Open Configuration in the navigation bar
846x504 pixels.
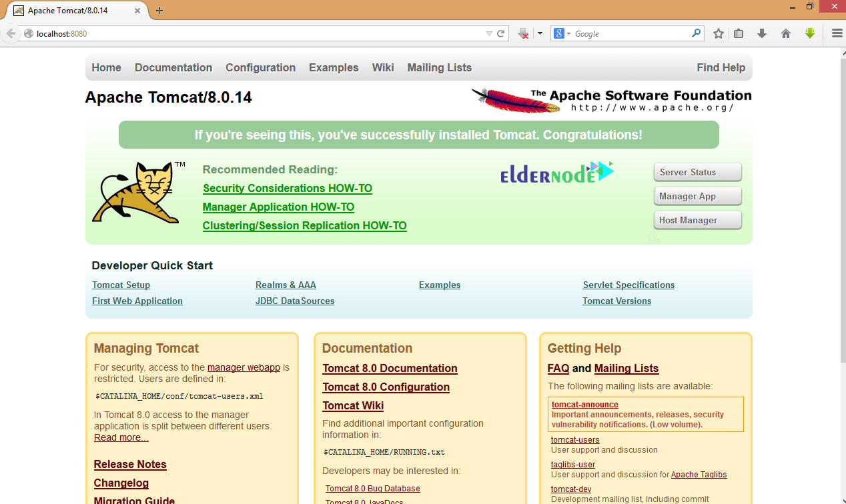[x=260, y=67]
